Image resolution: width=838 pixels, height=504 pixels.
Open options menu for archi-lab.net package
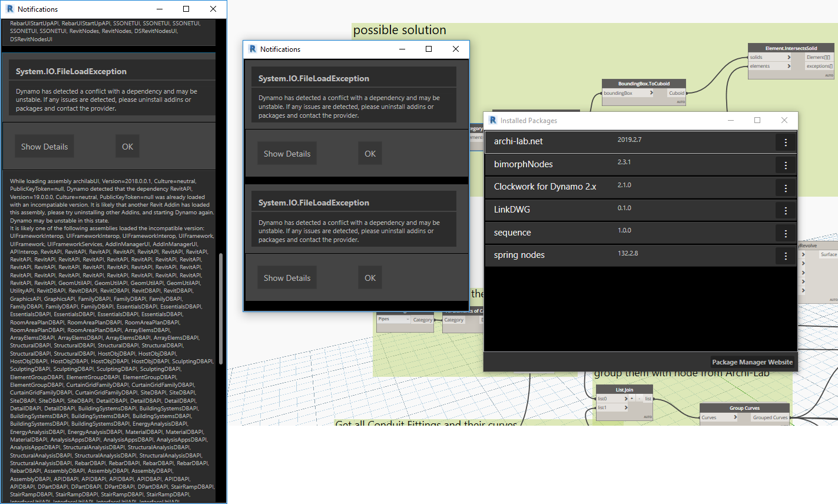(x=786, y=142)
